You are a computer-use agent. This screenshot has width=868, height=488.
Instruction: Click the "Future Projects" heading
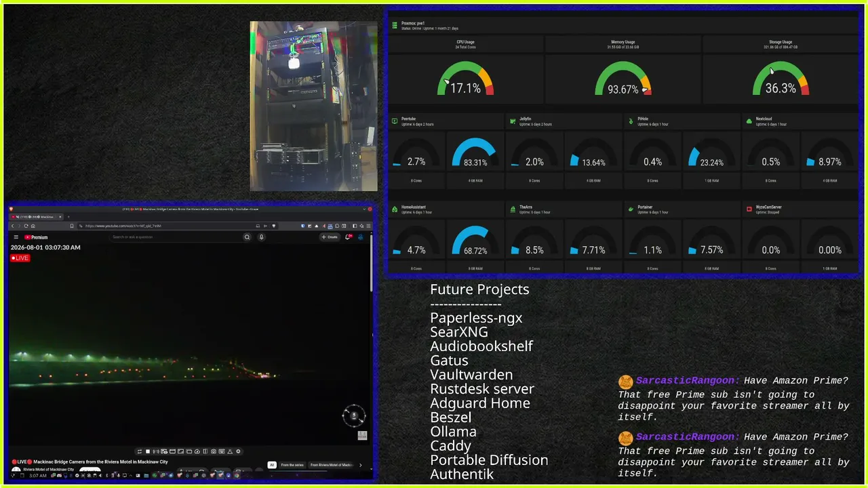(479, 289)
